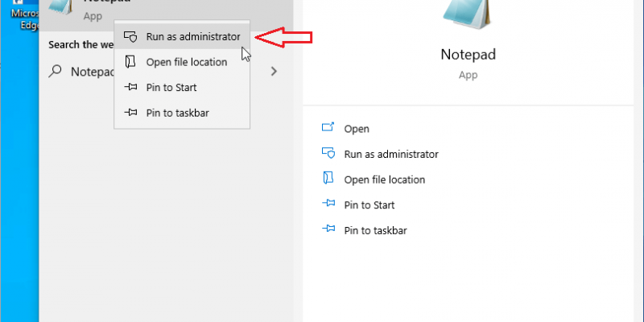Choose Pin to Start in the context menu
The height and width of the screenshot is (322, 644).
click(171, 88)
